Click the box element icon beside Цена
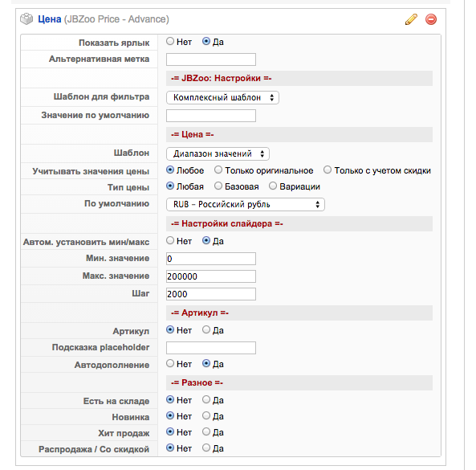The height and width of the screenshot is (470, 476). 26,18
